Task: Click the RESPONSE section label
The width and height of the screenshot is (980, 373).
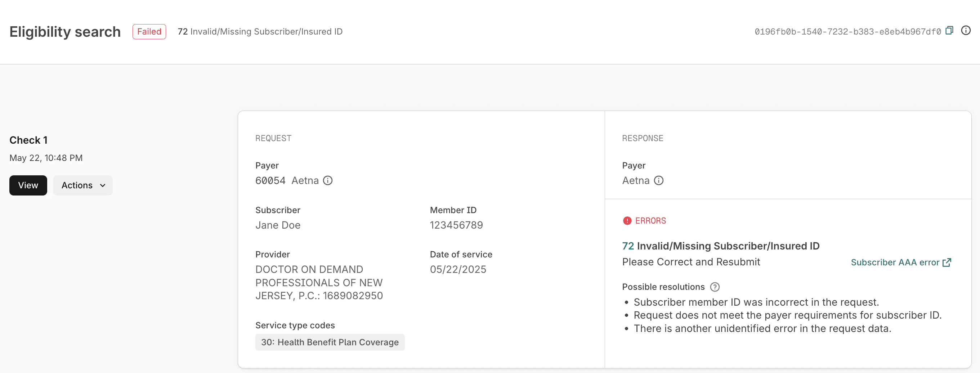Action: pyautogui.click(x=643, y=138)
